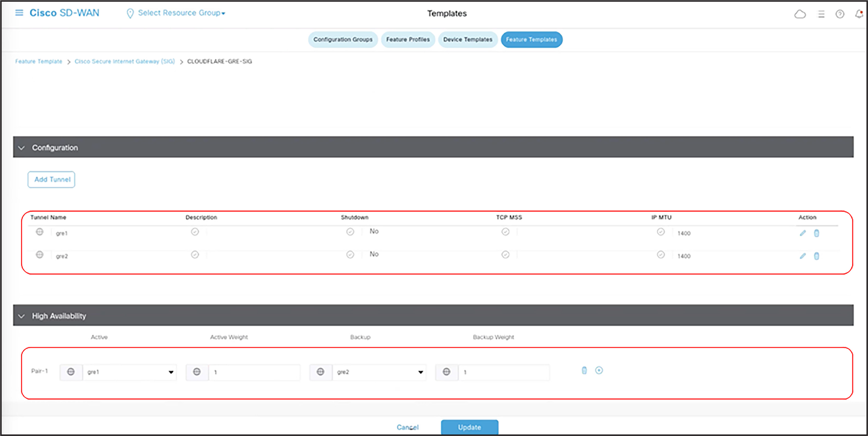Screen dimensions: 868x436
Task: Click the gre1 tunnel name text
Action: (61, 233)
